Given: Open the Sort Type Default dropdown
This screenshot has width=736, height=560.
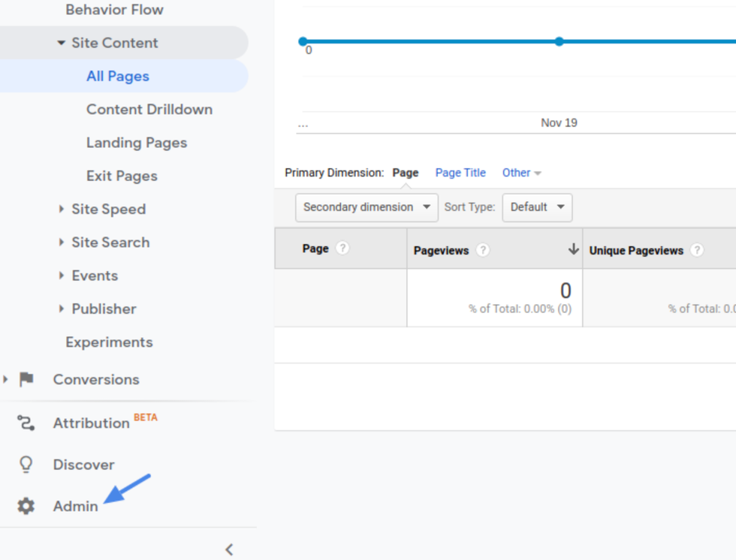Looking at the screenshot, I should (x=537, y=207).
